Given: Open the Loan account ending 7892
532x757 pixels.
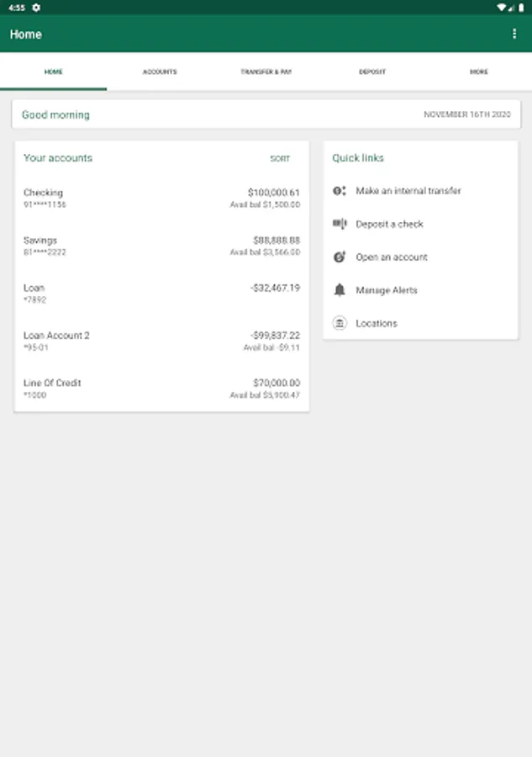Looking at the screenshot, I should pyautogui.click(x=161, y=293).
